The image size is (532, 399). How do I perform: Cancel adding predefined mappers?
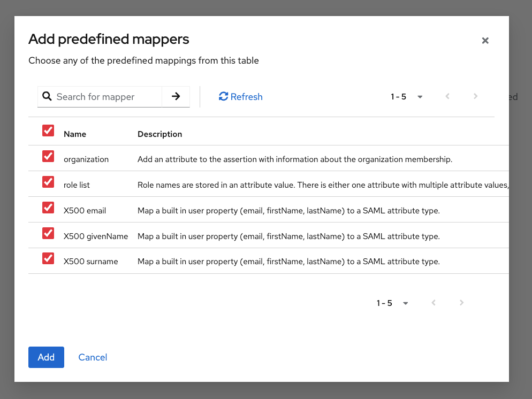93,357
